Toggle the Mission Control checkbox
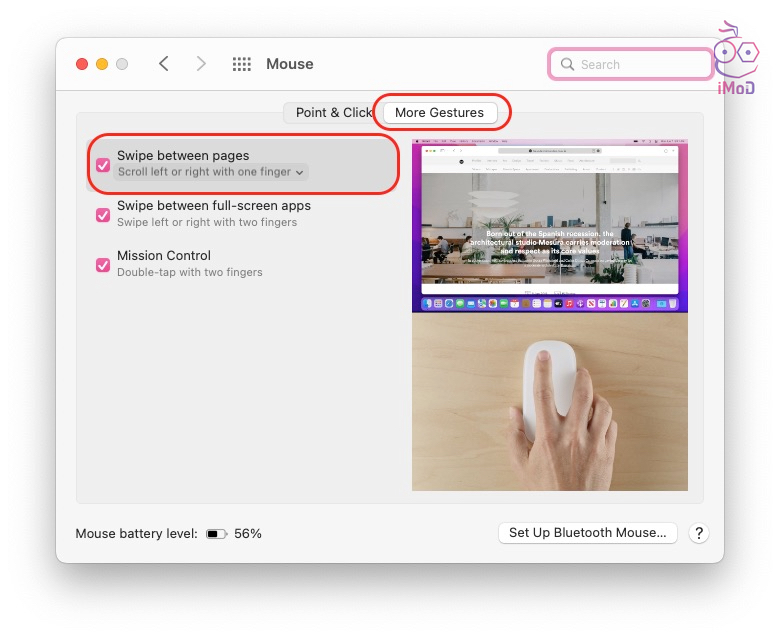This screenshot has height=637, width=780. (x=103, y=265)
